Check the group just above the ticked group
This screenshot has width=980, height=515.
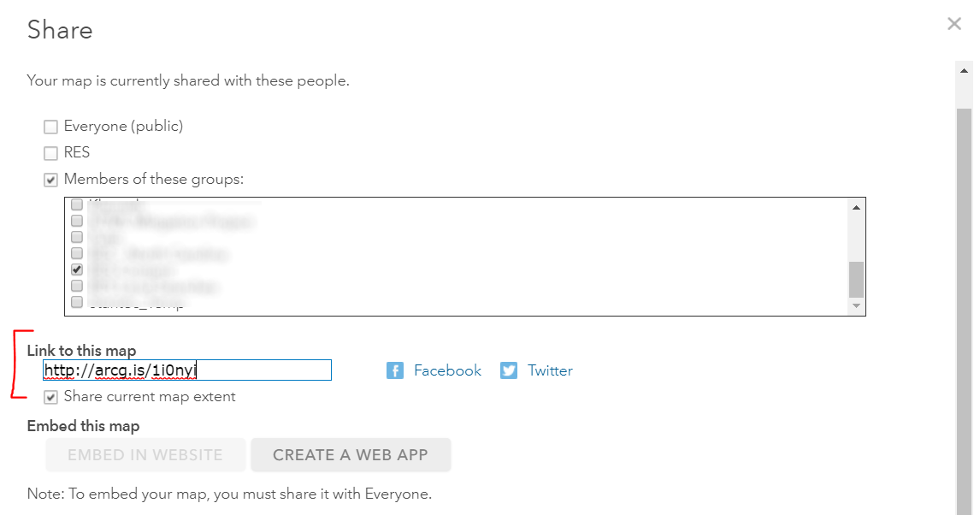coord(77,253)
